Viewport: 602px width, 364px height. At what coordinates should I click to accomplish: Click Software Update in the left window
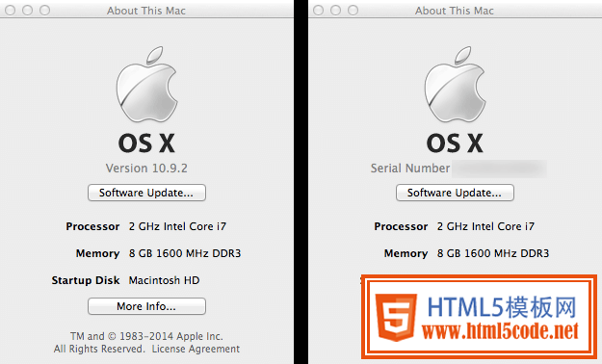point(146,193)
